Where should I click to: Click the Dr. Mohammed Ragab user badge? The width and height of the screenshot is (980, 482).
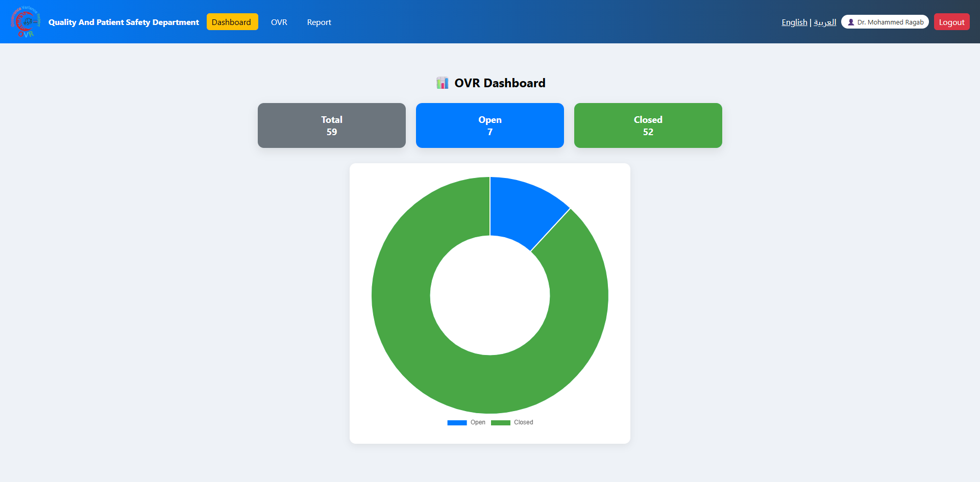pyautogui.click(x=885, y=22)
